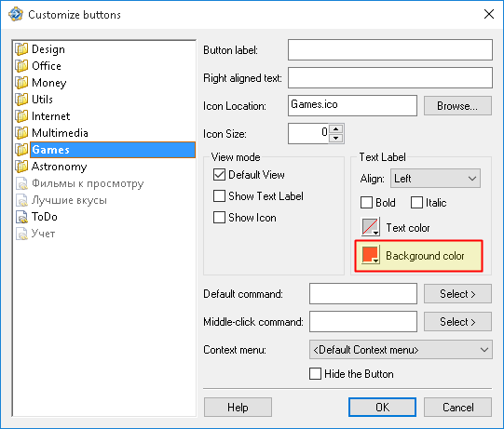Click the Multimedia folder icon
504x429 pixels.
[x=21, y=133]
